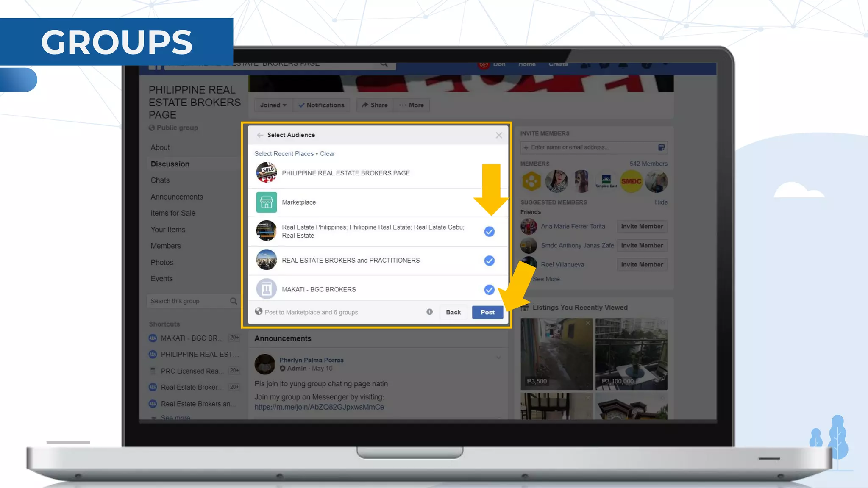Uncheck the MAKATI - BGC BROKERS checkbox

click(x=489, y=290)
